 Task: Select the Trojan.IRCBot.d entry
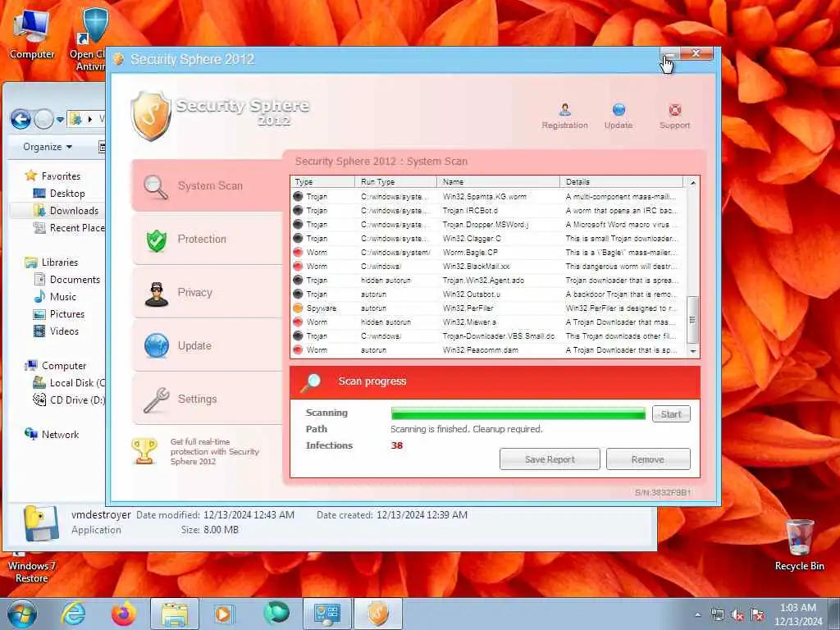click(488, 211)
